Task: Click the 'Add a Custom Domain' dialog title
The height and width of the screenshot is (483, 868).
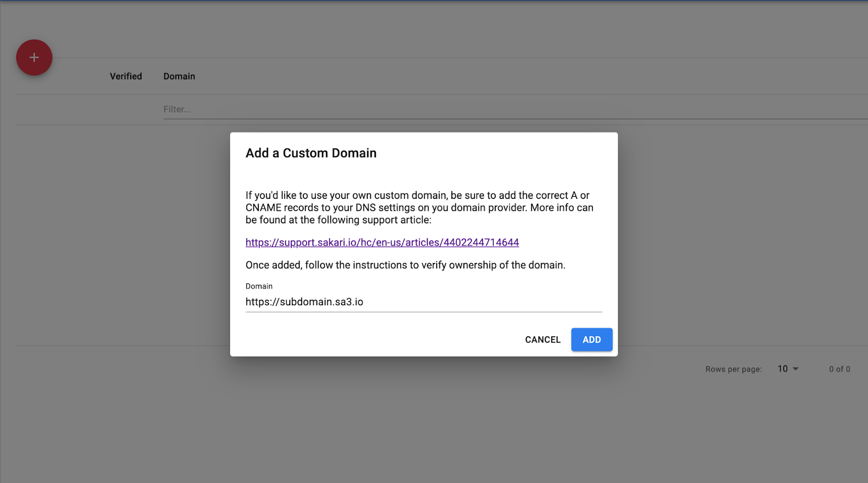Action: [311, 153]
